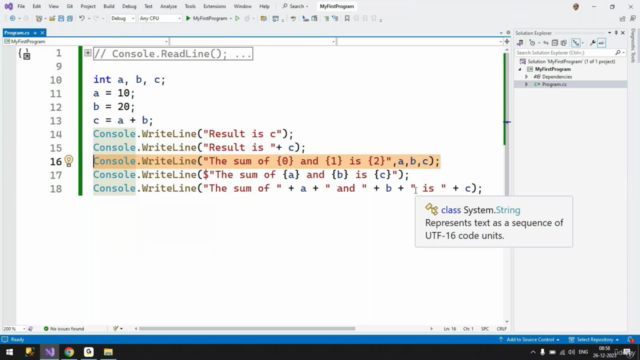Viewport: 640px width, 360px height.
Task: Click the Undo arrow icon
Action: (82, 18)
